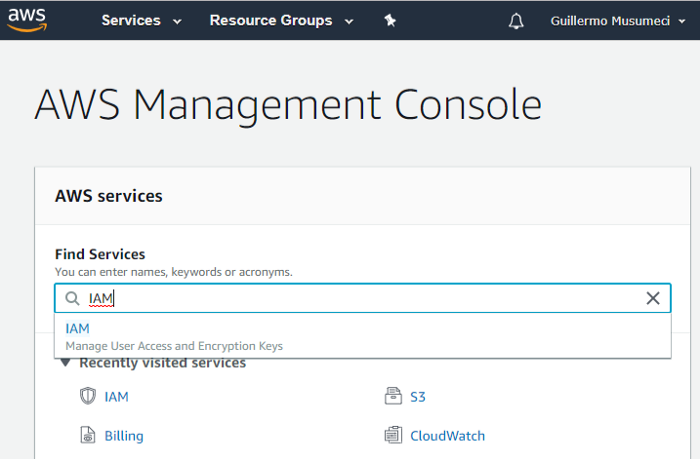This screenshot has width=700, height=459.
Task: Click the S3 storage icon
Action: pyautogui.click(x=393, y=396)
